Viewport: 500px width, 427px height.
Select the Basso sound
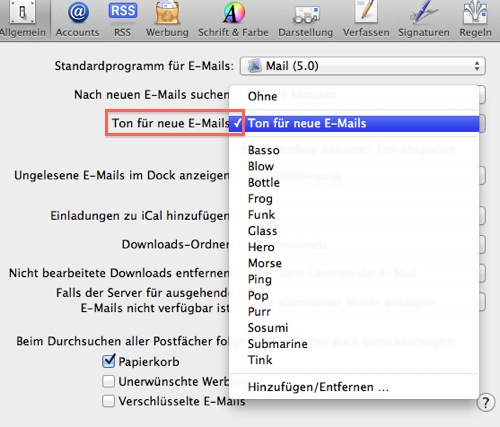[x=354, y=150]
